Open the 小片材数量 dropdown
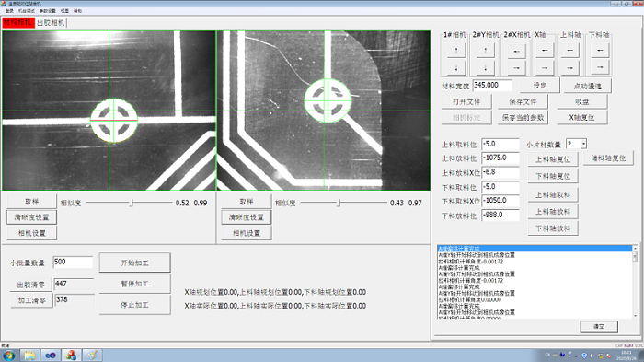 coord(583,144)
